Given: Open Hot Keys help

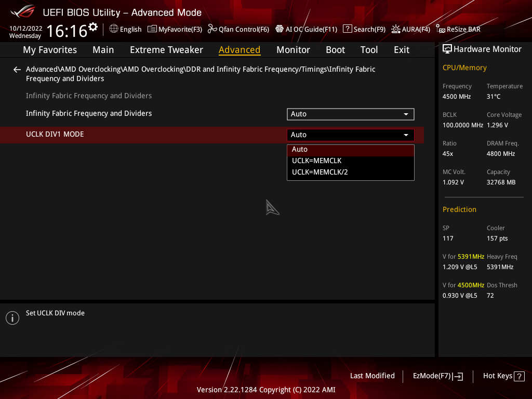Looking at the screenshot, I should click(x=504, y=376).
